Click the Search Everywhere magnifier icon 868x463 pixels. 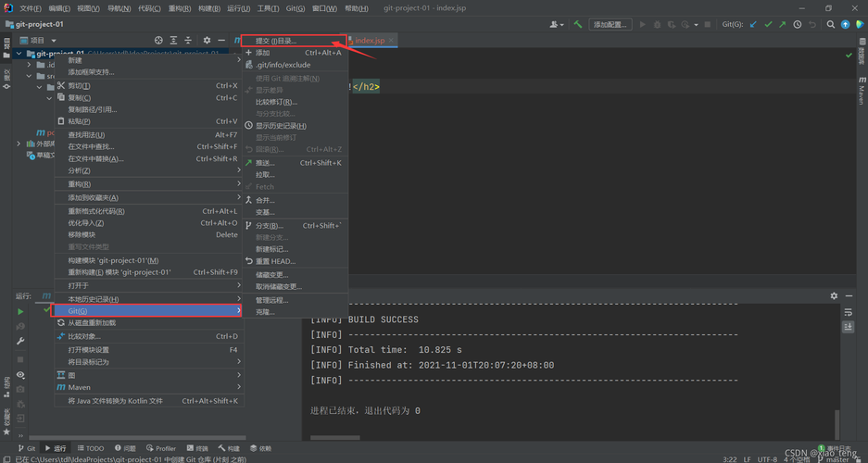click(830, 24)
